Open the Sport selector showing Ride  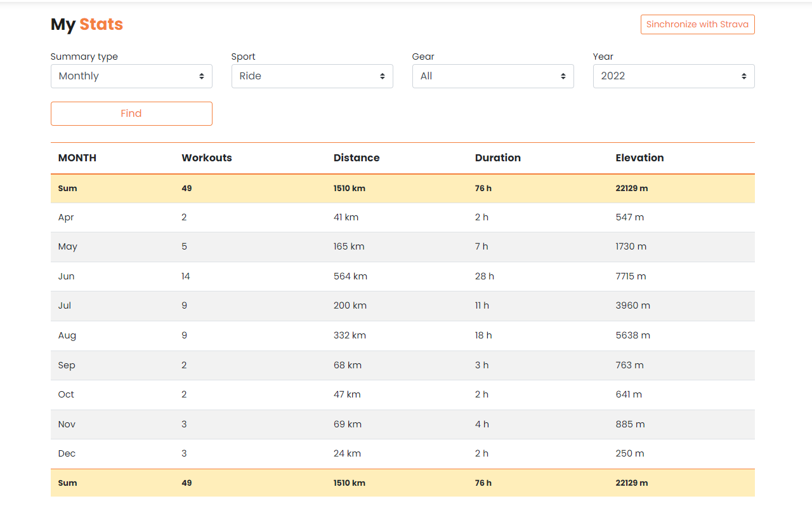click(x=312, y=76)
